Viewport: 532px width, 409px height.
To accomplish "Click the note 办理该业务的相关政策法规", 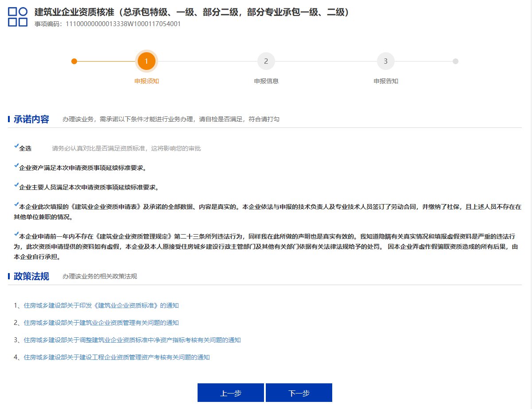I will (100, 276).
